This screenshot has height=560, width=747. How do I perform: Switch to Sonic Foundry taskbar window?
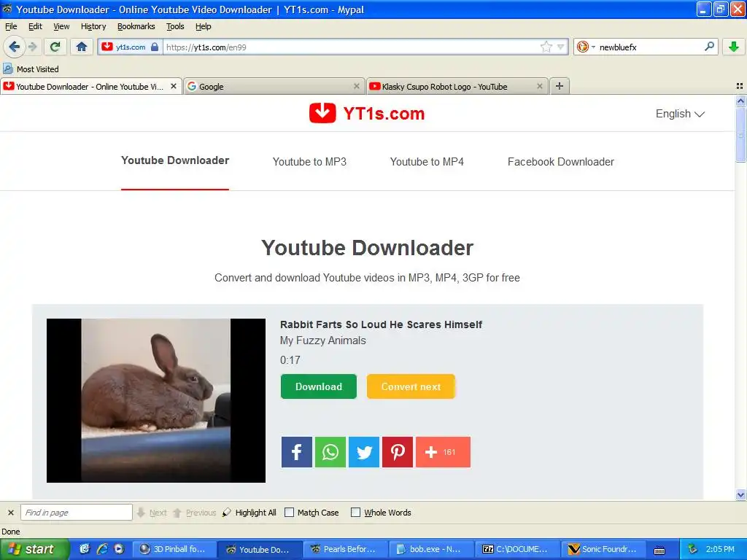(603, 549)
